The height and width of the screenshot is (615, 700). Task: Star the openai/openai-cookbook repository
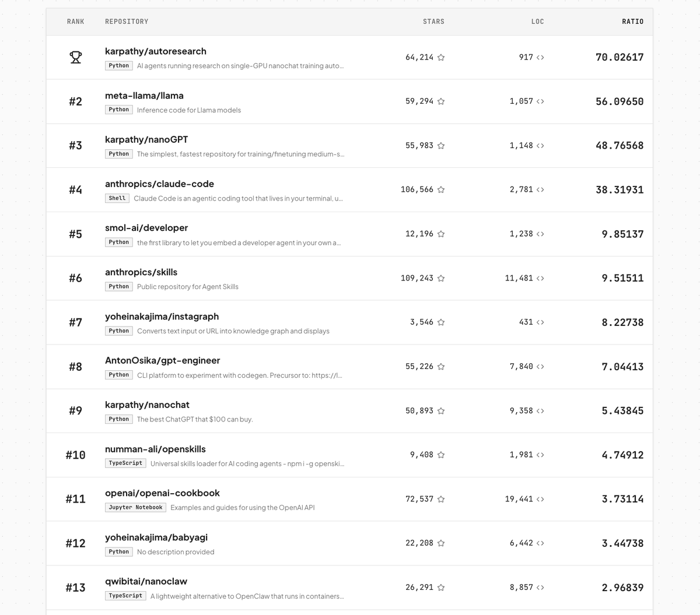(441, 499)
